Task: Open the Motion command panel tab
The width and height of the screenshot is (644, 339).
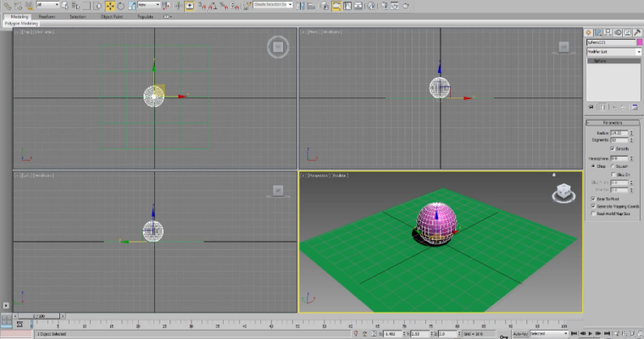Action: (x=618, y=32)
